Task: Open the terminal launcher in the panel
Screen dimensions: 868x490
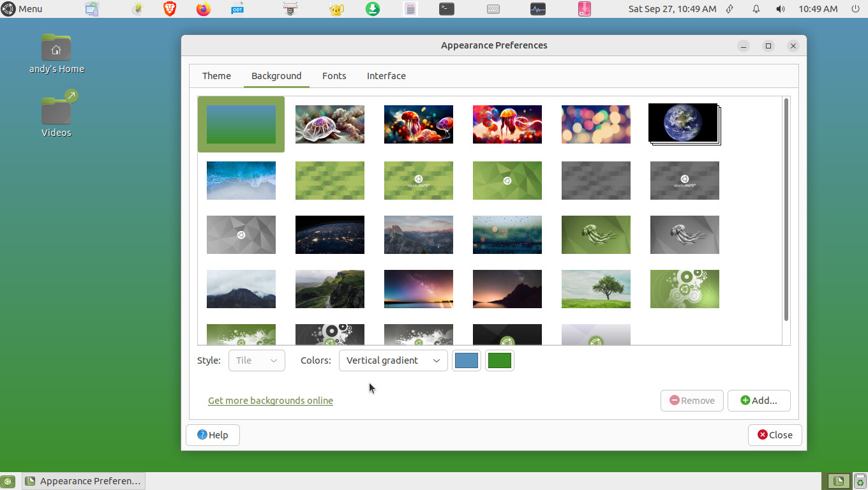Action: [x=447, y=9]
